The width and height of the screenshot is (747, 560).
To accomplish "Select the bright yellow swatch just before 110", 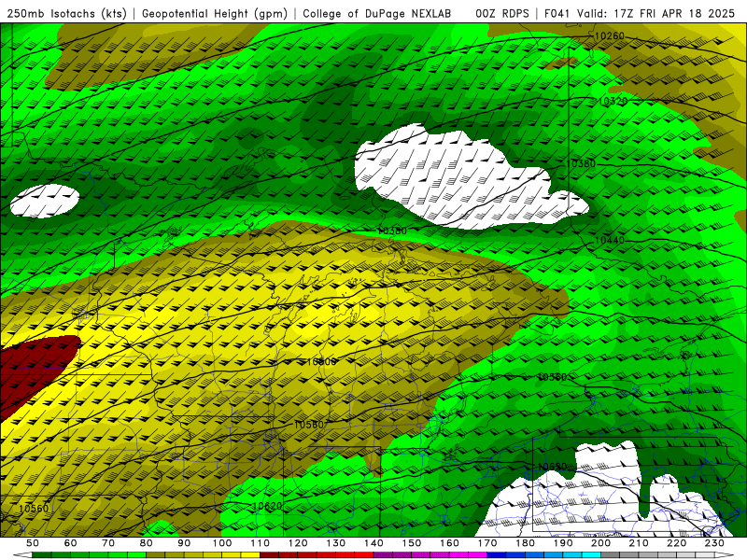I will [250, 555].
